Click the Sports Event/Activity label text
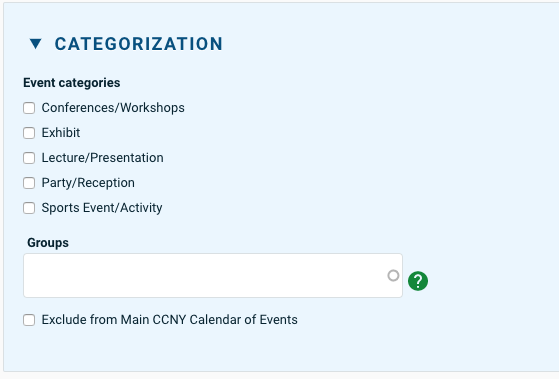The width and height of the screenshot is (559, 379). coord(102,208)
